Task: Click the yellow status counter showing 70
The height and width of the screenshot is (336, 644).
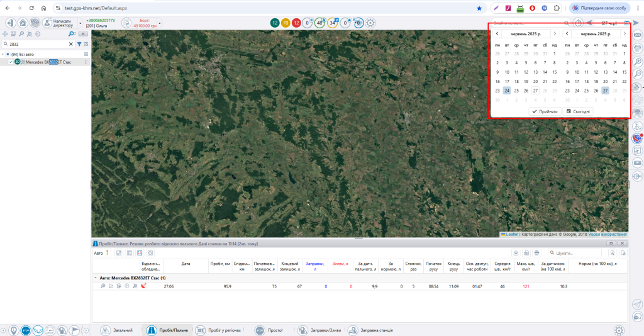Action: tap(286, 23)
